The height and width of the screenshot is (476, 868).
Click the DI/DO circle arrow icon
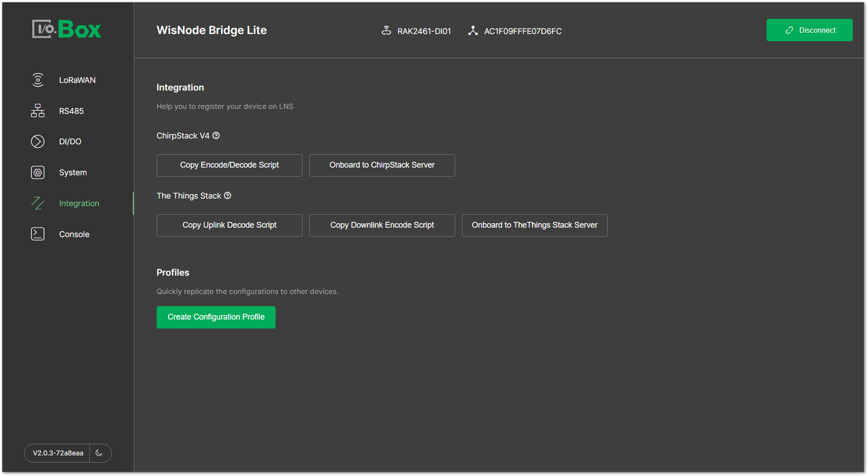38,141
